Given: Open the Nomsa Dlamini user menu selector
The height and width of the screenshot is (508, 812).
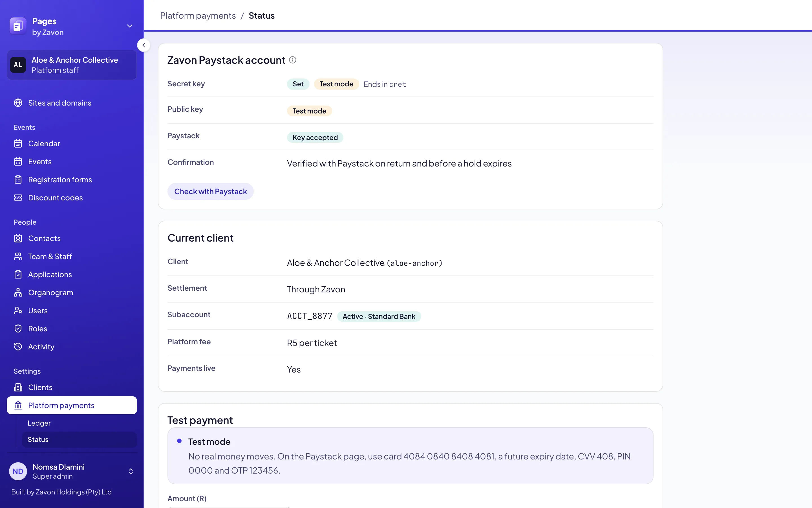Looking at the screenshot, I should [x=131, y=471].
